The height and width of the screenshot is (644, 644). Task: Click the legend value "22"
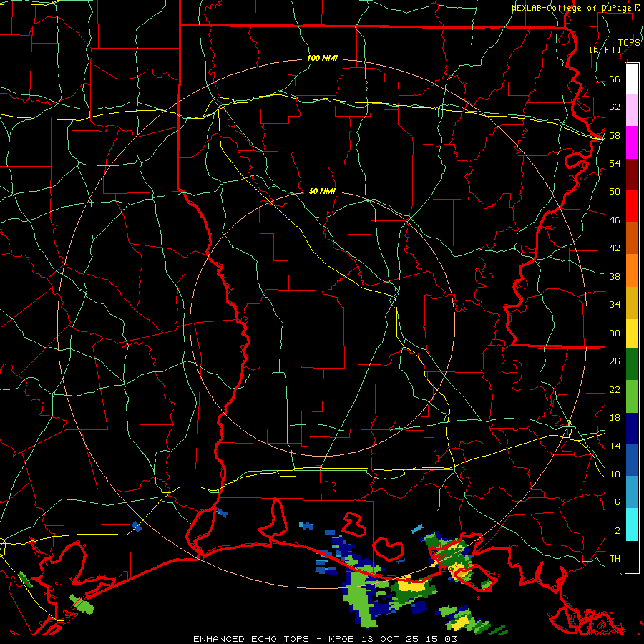615,389
